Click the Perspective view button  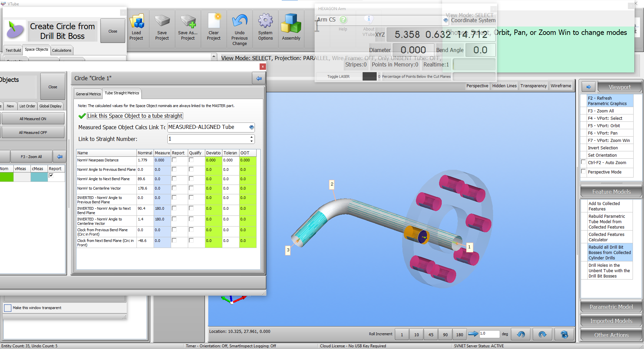477,86
